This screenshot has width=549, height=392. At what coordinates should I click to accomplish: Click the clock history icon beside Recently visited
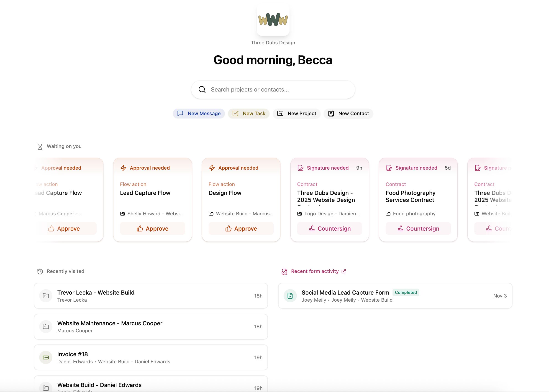pos(40,271)
